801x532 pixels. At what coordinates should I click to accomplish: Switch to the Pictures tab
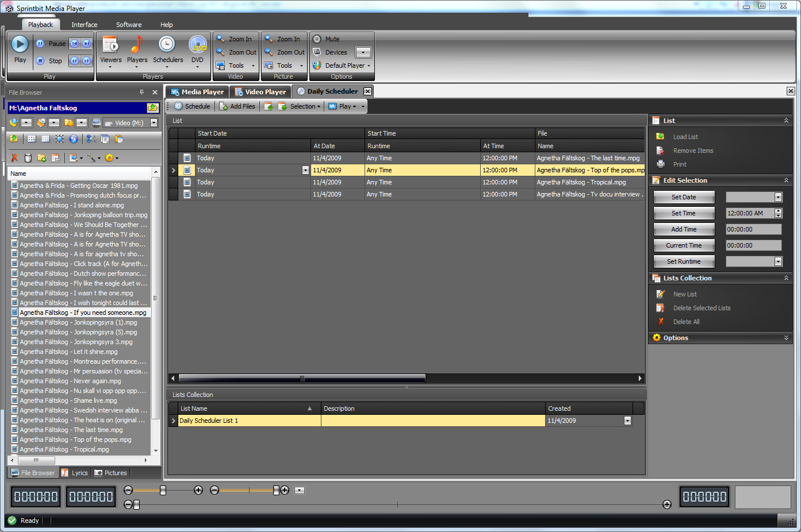coord(110,473)
